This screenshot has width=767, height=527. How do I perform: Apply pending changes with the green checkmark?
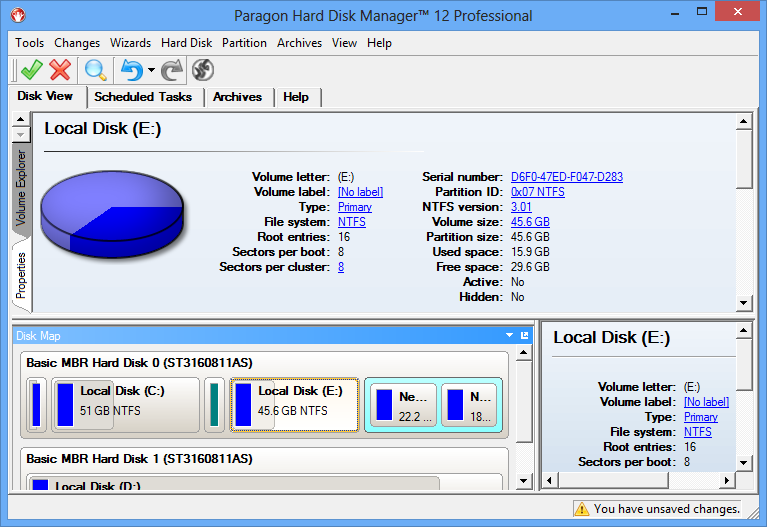tap(31, 69)
